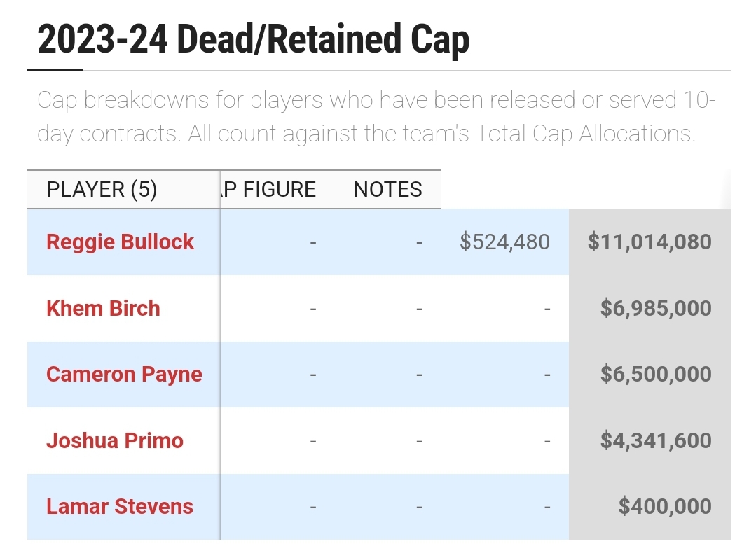Image resolution: width=756 pixels, height=544 pixels.
Task: Click the $524,480 cell in Bullock's row
Action: 504,242
